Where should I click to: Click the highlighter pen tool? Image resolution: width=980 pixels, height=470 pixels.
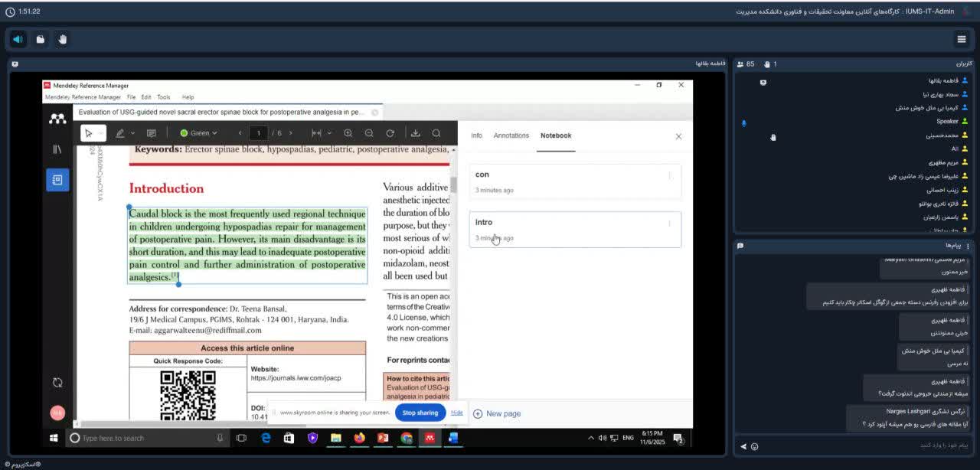(x=119, y=133)
